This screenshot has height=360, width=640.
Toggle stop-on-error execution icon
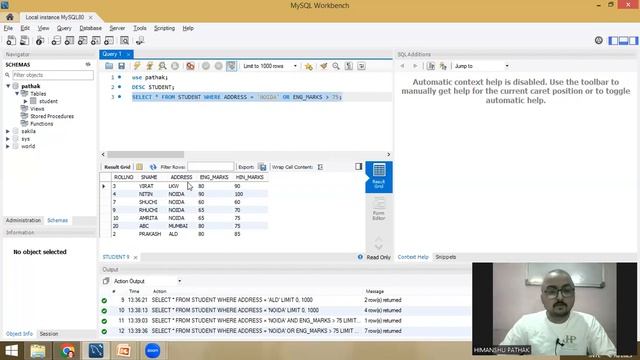(x=190, y=66)
